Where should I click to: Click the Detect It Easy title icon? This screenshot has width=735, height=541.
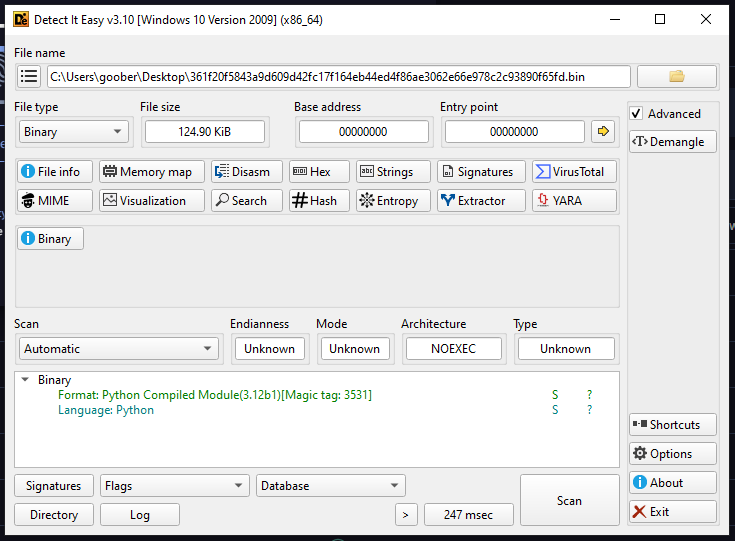click(21, 20)
